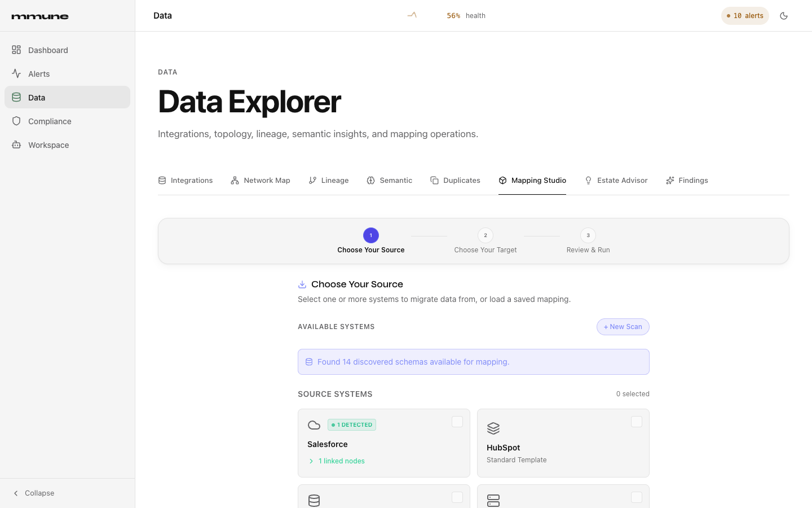
Task: Select the Duplicates tab
Action: click(x=456, y=181)
